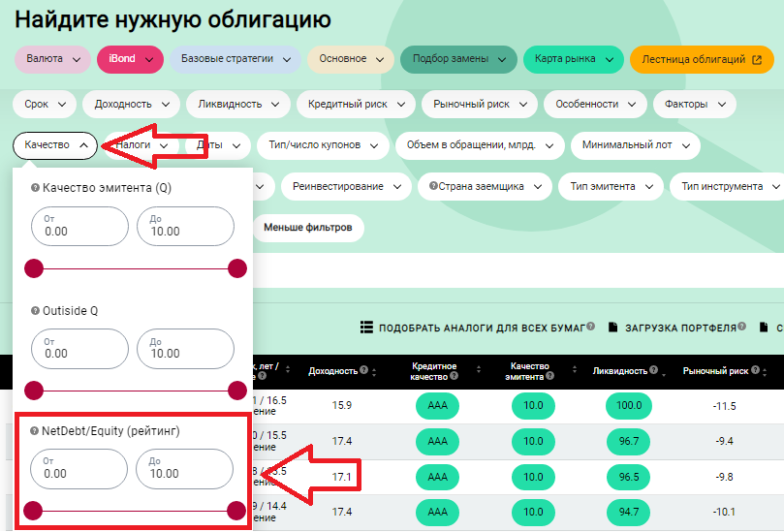The width and height of the screenshot is (784, 532).
Task: Click the help icon beside Качество эмитента (Q)
Action: pyautogui.click(x=36, y=188)
